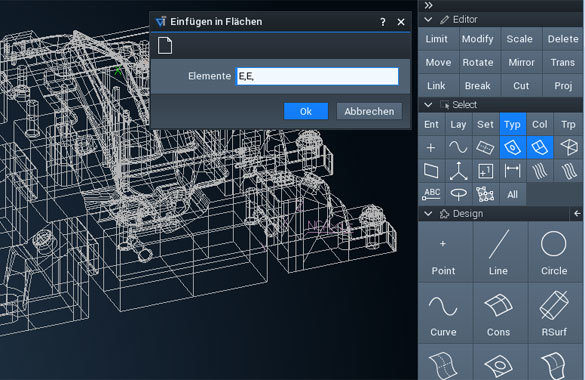
Task: Click the Modify editor command
Action: (480, 39)
